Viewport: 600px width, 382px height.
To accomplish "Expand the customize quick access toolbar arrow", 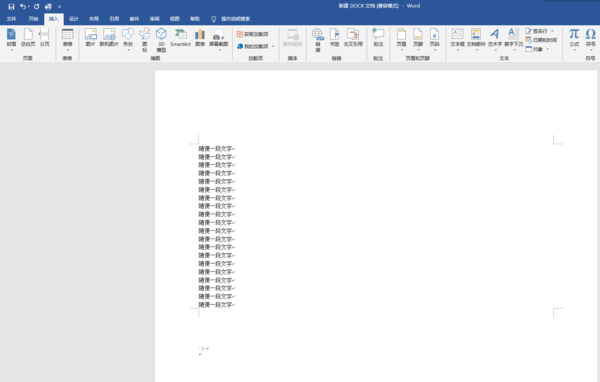I will tap(59, 7).
